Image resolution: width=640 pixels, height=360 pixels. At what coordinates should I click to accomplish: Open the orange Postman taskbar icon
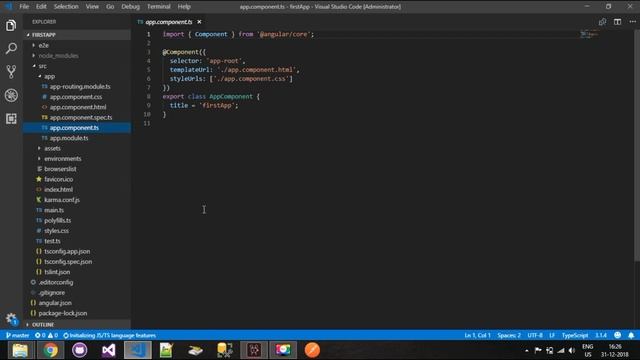pos(312,350)
